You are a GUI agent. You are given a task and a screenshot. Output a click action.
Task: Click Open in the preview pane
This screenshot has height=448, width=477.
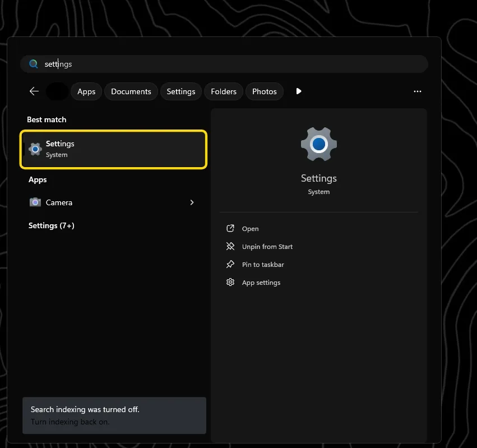(250, 229)
